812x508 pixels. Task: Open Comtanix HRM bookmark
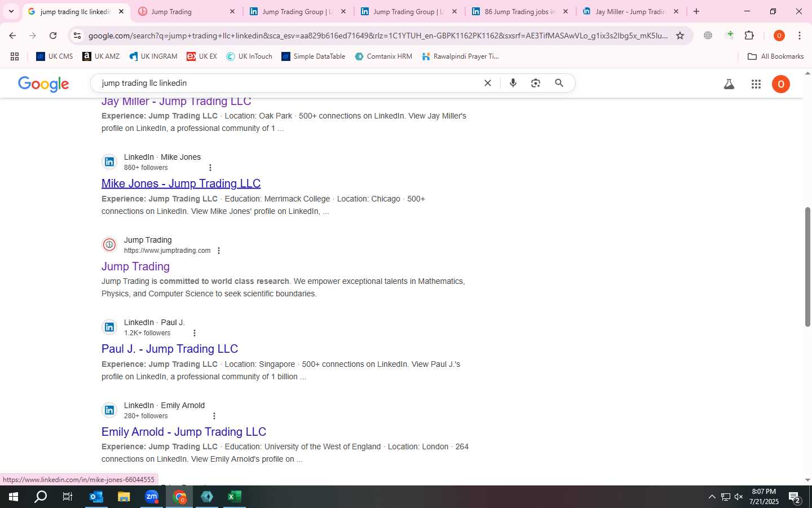click(383, 56)
